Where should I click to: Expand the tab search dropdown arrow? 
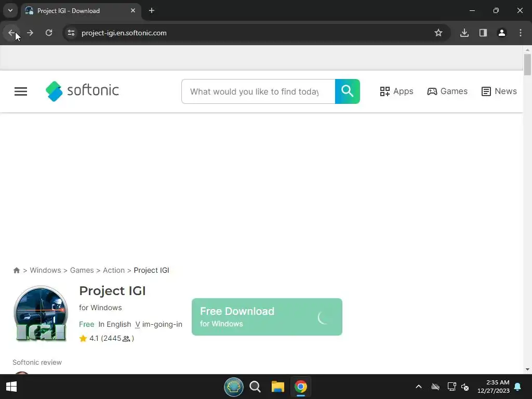tap(10, 10)
